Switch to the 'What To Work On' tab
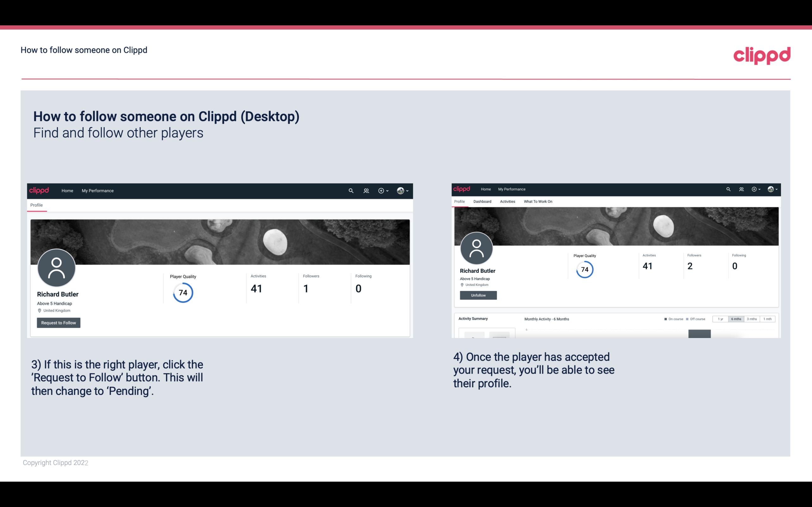The image size is (812, 507). 537,202
